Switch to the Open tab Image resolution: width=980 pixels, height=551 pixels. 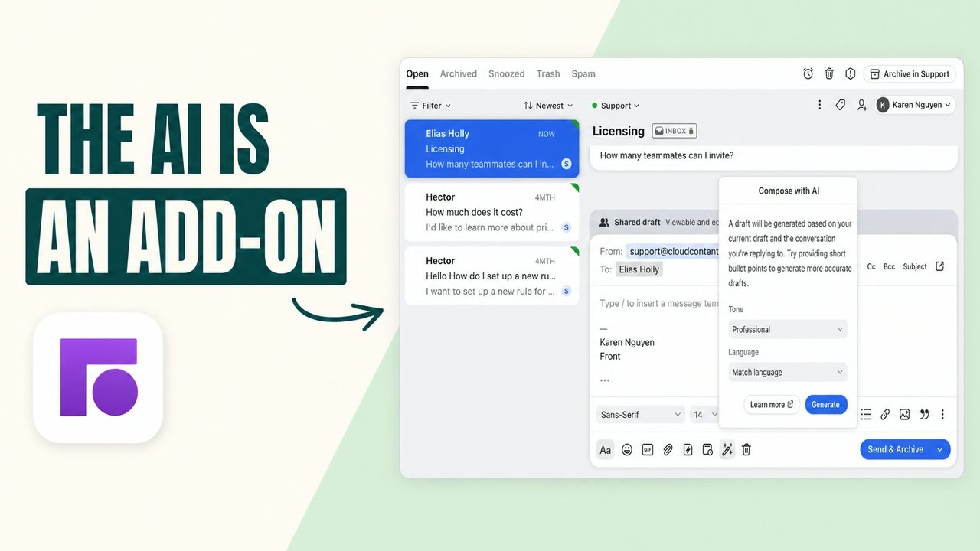tap(417, 74)
